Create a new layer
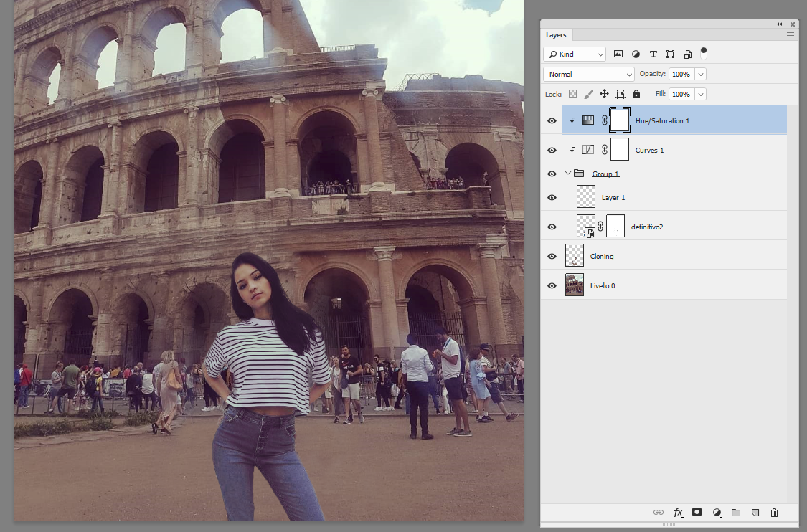 [x=755, y=512]
